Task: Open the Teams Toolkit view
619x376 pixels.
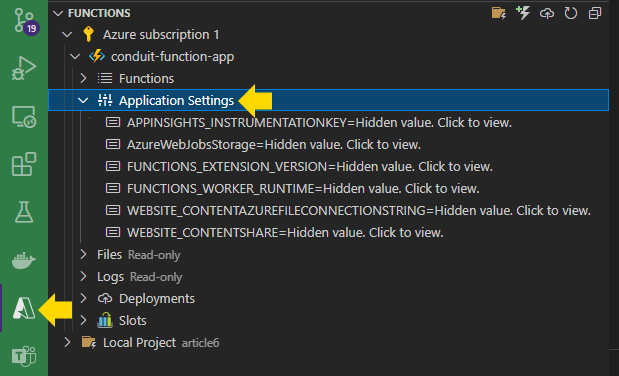Action: [x=24, y=357]
